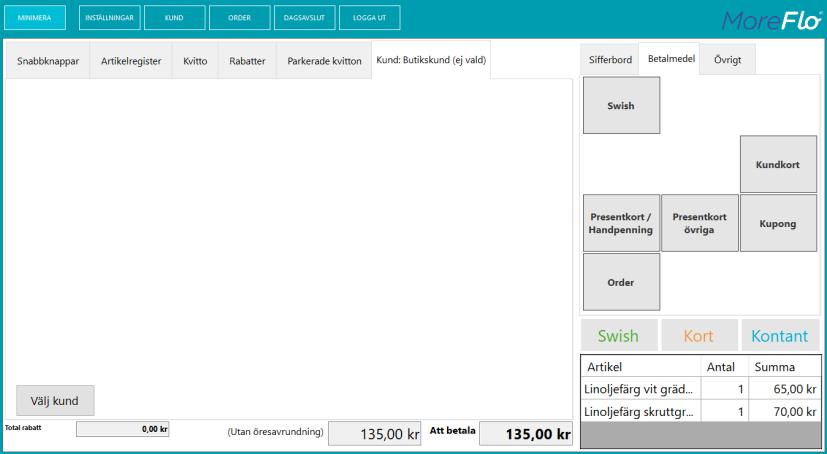Switch to the Artikelregister tab
The image size is (827, 454).
click(x=131, y=61)
